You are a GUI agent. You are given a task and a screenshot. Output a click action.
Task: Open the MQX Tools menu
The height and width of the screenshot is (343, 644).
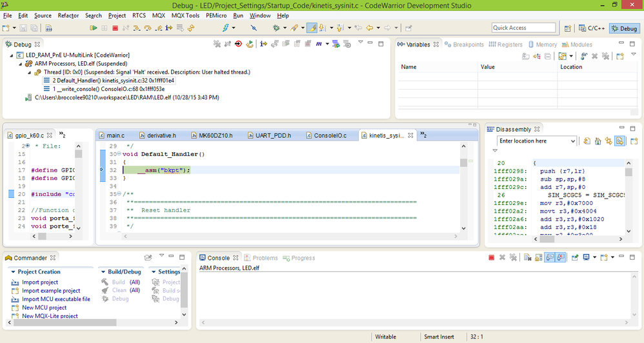(x=185, y=15)
